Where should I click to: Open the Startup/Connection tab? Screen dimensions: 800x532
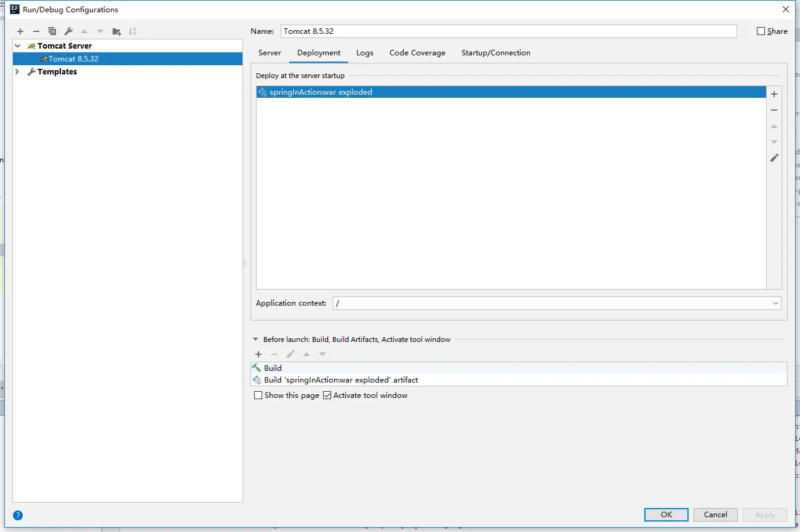[x=496, y=53]
